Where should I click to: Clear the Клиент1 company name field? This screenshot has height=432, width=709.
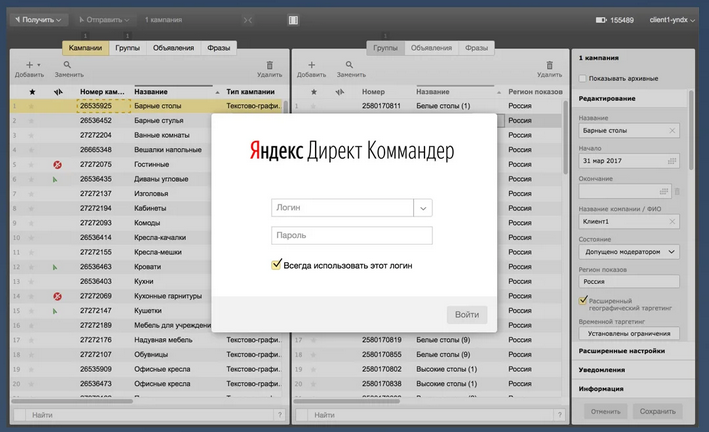(672, 221)
